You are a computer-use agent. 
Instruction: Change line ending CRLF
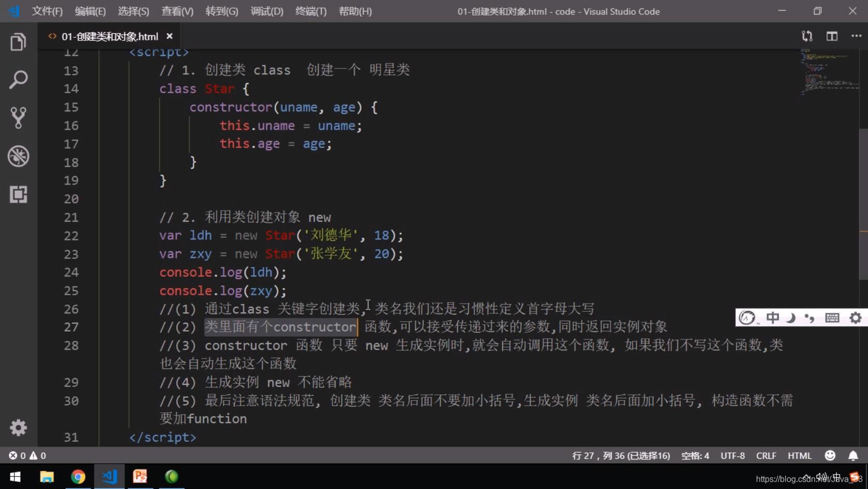click(766, 455)
